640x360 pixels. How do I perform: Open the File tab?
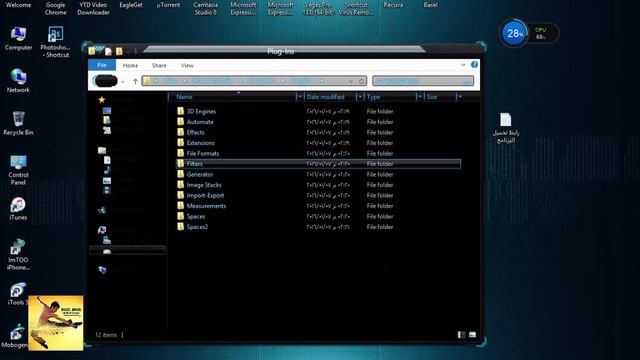[x=102, y=65]
